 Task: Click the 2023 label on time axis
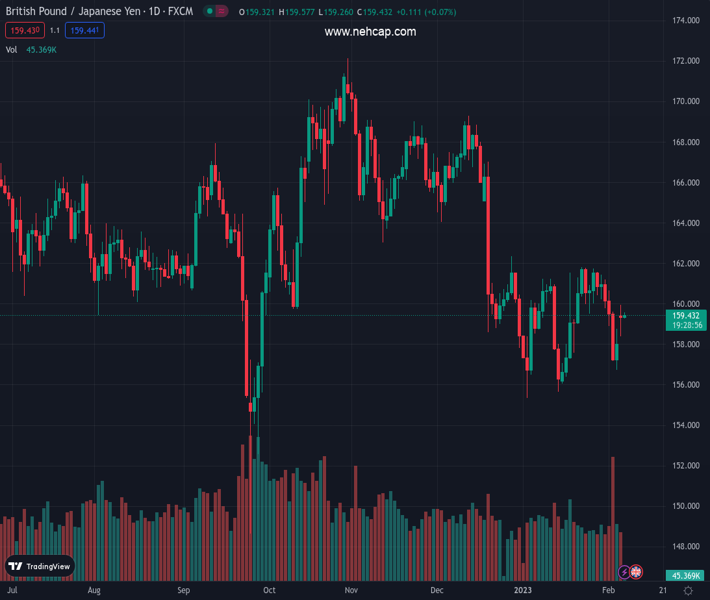click(x=523, y=591)
